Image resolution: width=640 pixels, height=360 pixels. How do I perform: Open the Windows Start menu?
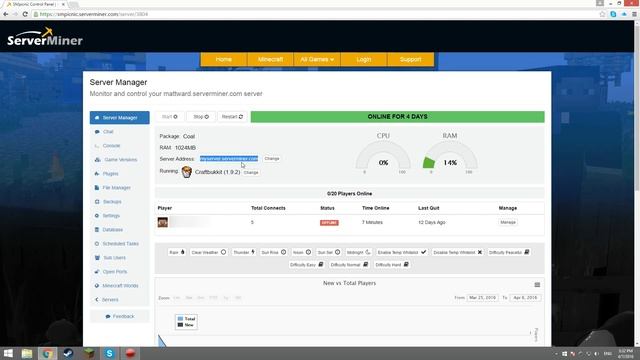(x=8, y=353)
